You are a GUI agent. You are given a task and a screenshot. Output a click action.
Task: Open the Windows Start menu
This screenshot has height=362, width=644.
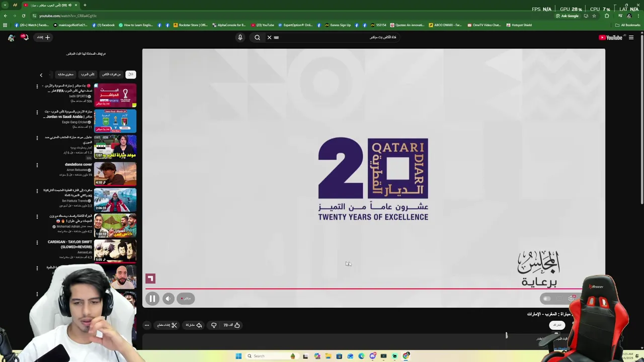[238, 356]
